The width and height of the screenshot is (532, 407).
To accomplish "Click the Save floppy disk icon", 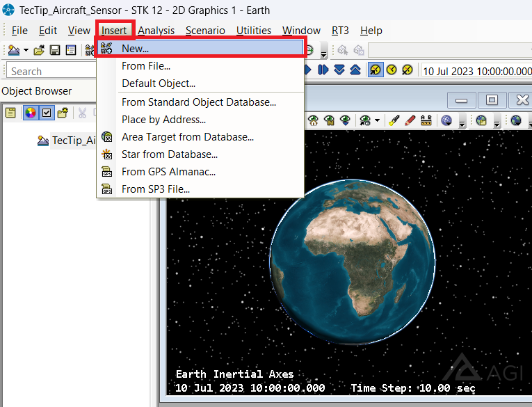I will (x=55, y=50).
